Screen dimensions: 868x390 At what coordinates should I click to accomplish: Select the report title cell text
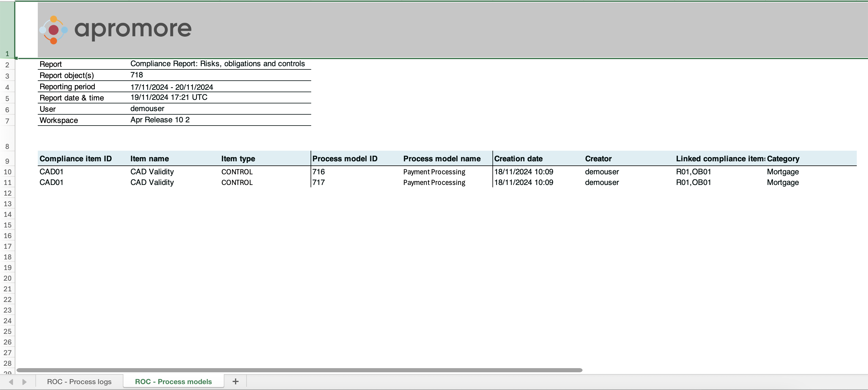tap(217, 64)
